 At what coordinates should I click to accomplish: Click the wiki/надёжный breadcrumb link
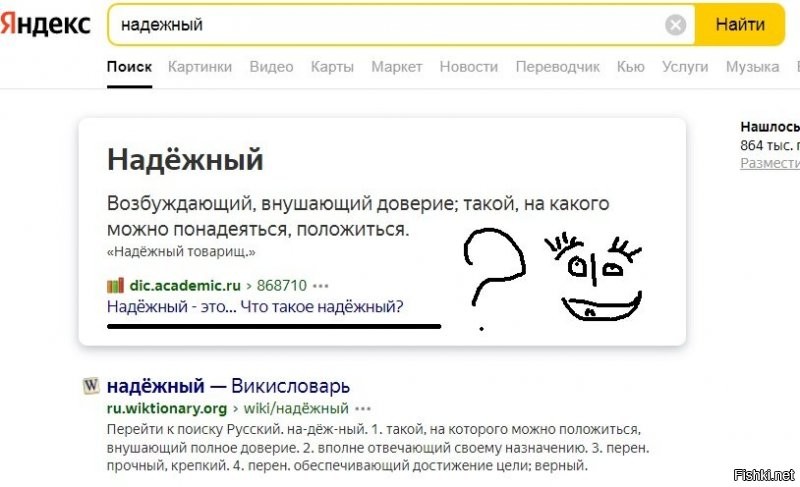click(x=296, y=408)
